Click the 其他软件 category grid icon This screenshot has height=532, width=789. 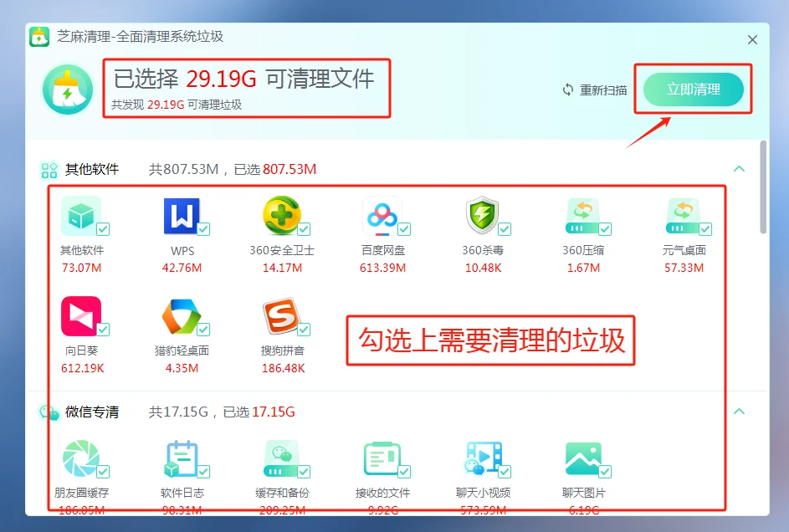pos(49,170)
